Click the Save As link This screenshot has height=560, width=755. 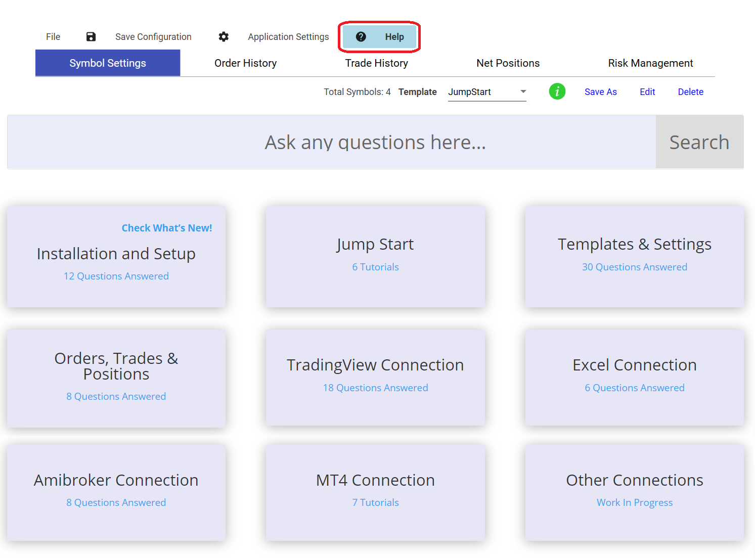[600, 92]
